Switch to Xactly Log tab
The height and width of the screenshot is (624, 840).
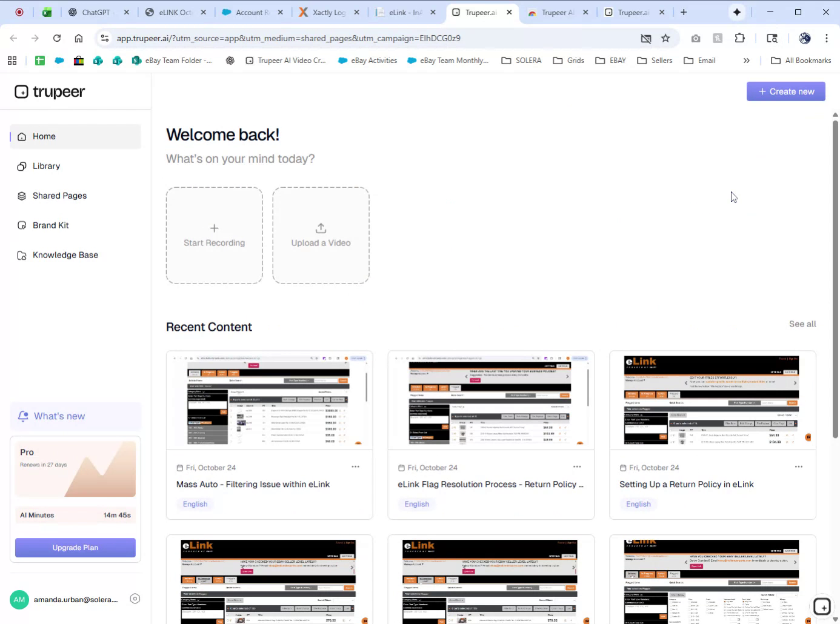[x=328, y=12]
